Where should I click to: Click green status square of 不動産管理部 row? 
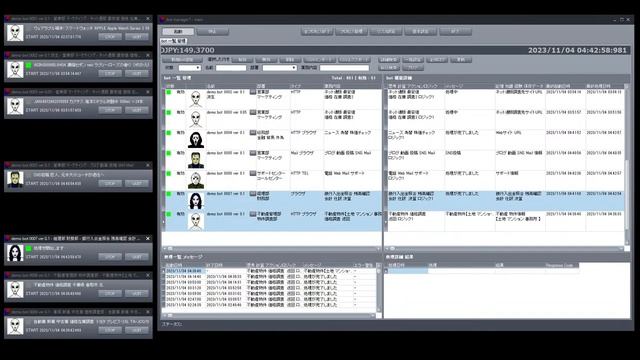pyautogui.click(x=169, y=214)
